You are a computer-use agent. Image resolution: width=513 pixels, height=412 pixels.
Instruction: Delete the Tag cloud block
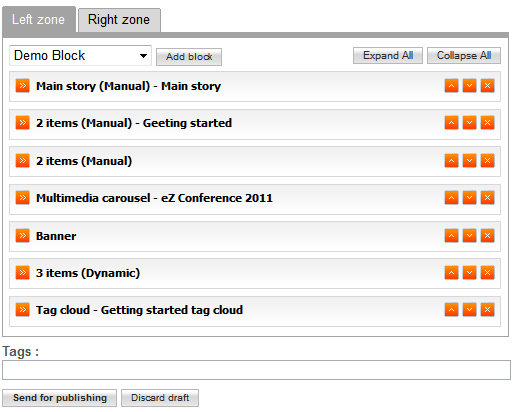tap(487, 310)
